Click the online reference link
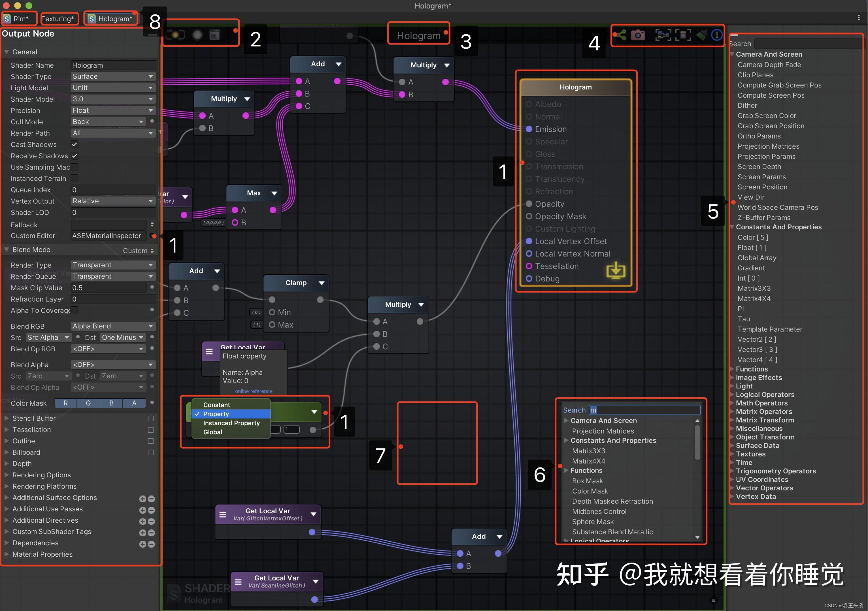This screenshot has height=611, width=868. (x=253, y=391)
